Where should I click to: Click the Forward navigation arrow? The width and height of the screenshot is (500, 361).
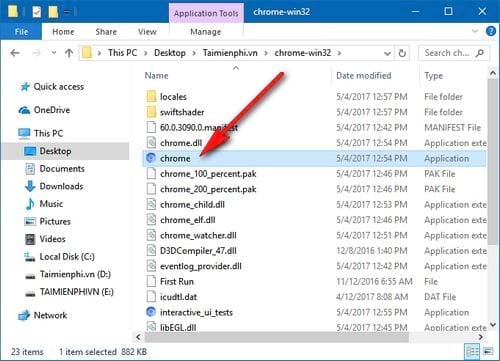coord(36,53)
